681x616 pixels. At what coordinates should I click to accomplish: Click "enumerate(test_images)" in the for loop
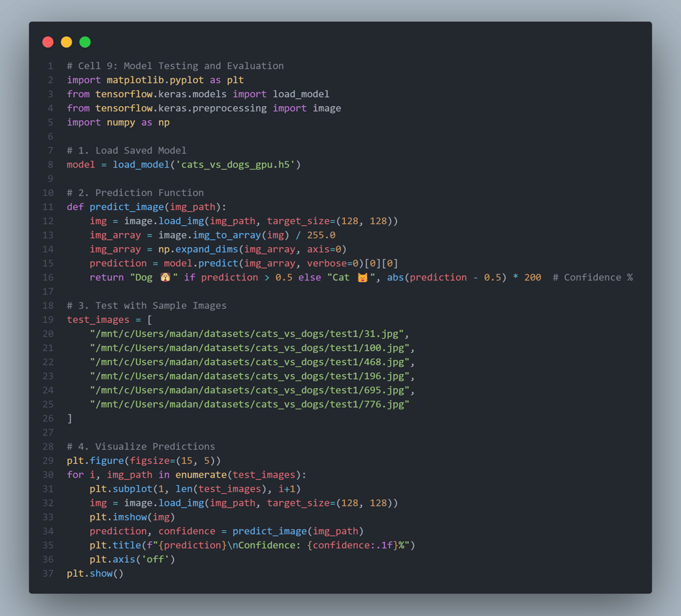coord(238,475)
